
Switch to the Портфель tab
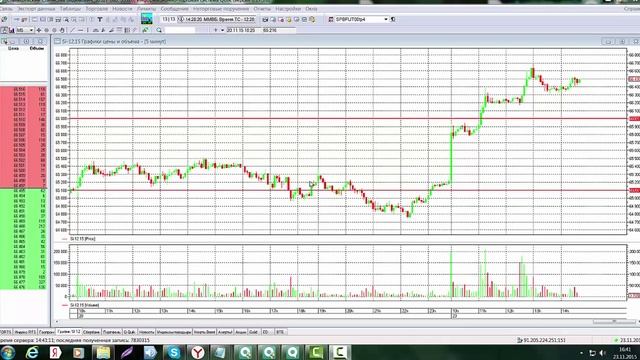pyautogui.click(x=111, y=332)
